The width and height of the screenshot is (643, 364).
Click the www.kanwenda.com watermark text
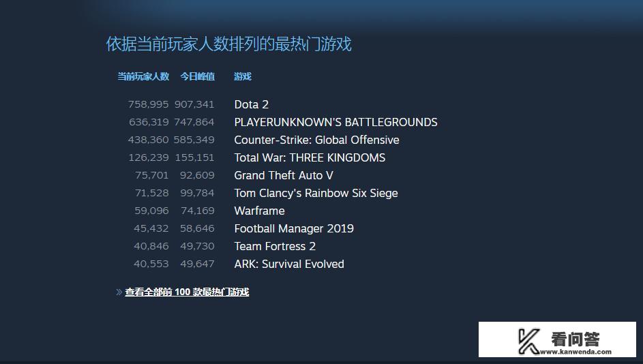pyautogui.click(x=576, y=352)
